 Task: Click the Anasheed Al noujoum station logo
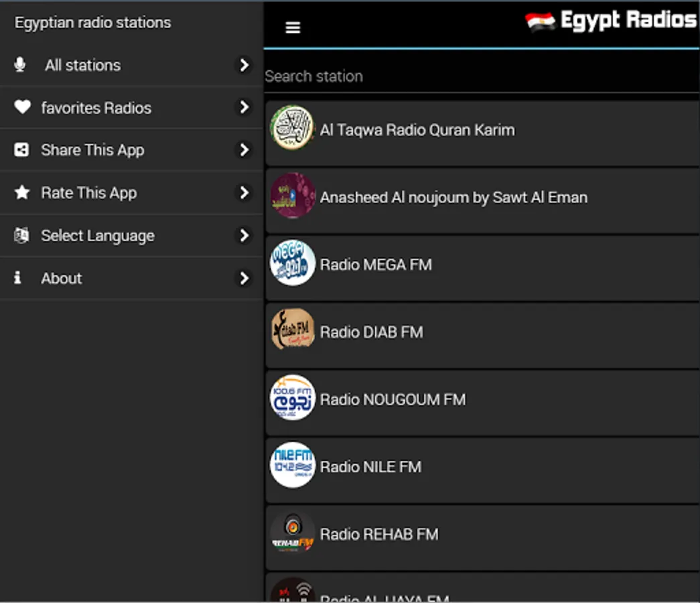(293, 196)
